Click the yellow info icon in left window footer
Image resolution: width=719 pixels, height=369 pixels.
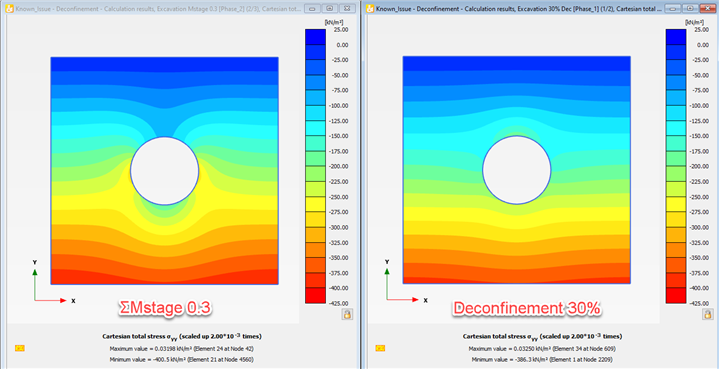point(20,348)
